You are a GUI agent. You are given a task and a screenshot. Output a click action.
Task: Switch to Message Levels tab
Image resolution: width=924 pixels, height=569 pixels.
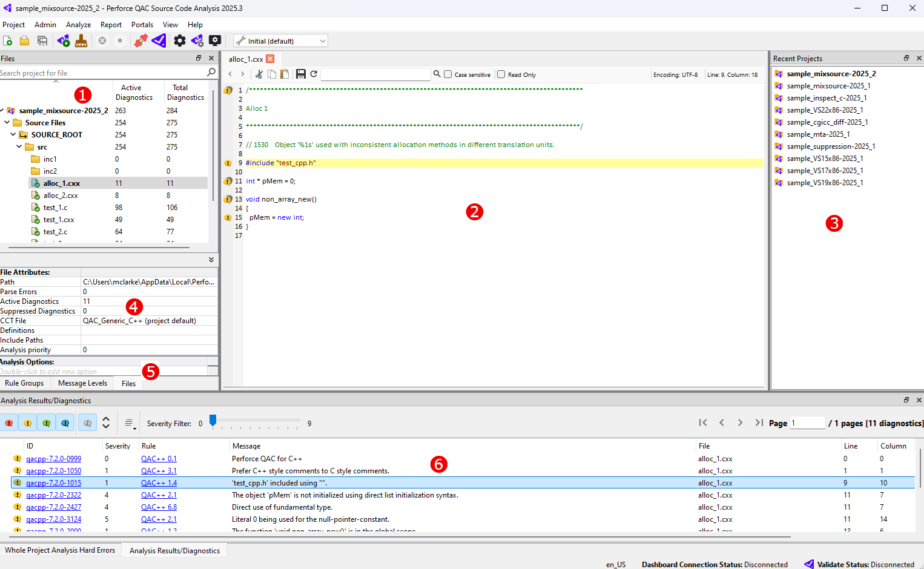[83, 383]
